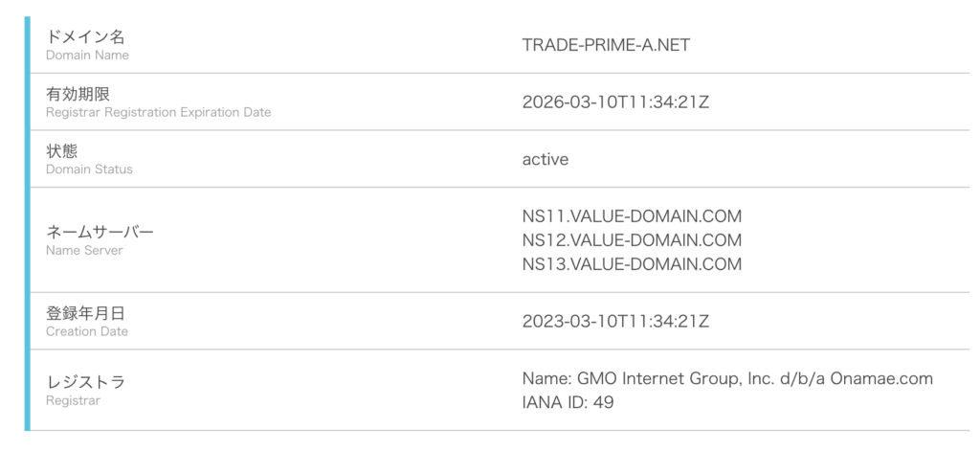Click the 登録年月日 row label
Screen dimensions: 980x451
(x=85, y=313)
